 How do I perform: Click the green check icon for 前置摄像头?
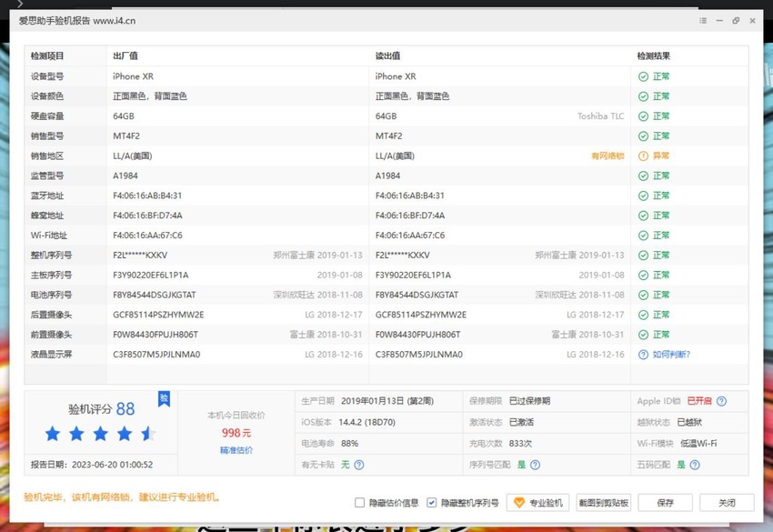[643, 335]
